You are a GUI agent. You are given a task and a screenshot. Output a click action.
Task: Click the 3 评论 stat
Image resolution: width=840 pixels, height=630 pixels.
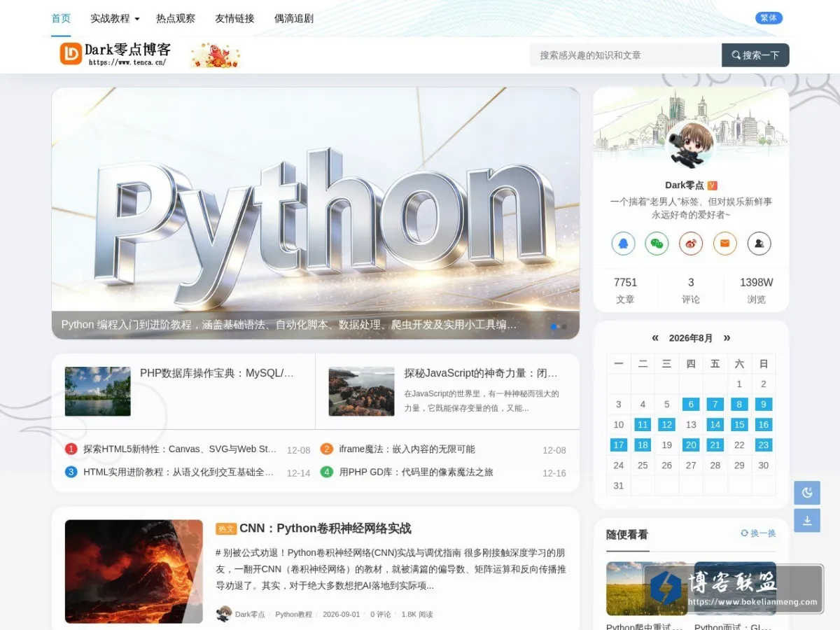tap(691, 290)
